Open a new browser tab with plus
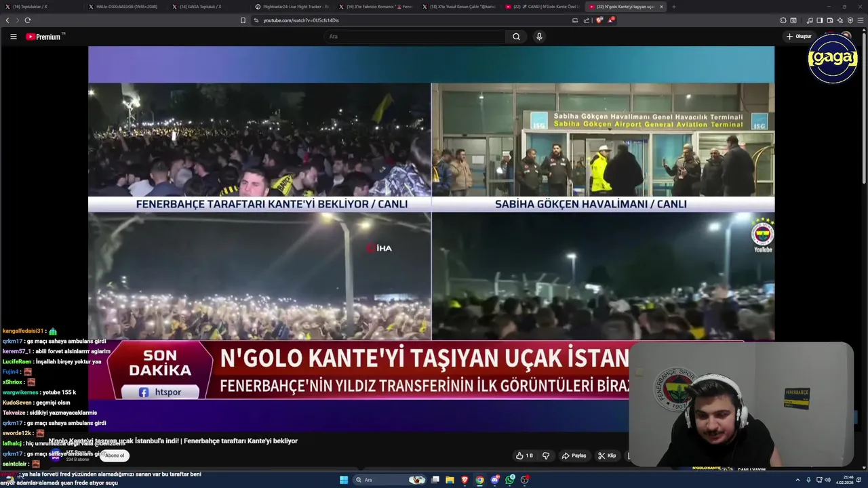 673,7
